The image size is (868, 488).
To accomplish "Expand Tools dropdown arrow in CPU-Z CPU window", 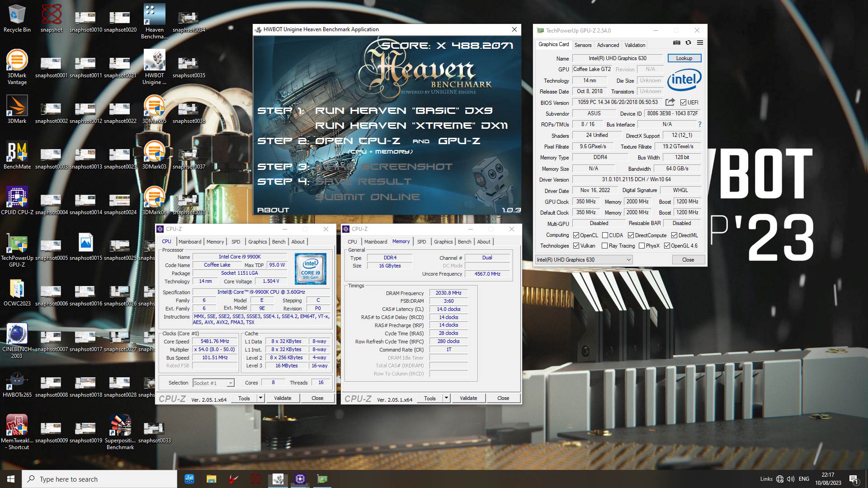I will [x=260, y=398].
